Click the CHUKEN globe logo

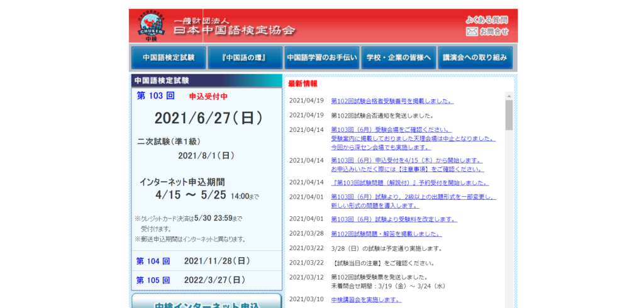(151, 26)
